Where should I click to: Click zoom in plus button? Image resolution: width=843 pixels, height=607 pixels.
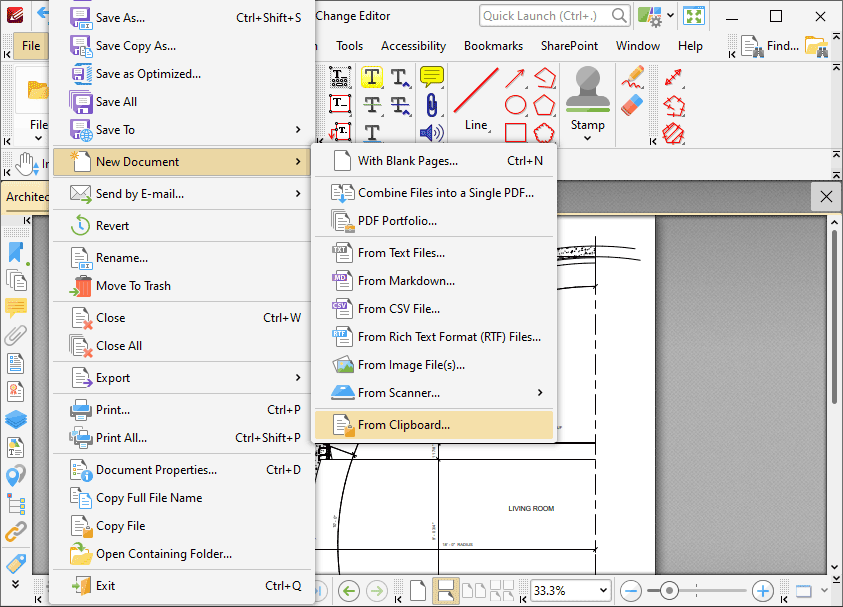[762, 591]
